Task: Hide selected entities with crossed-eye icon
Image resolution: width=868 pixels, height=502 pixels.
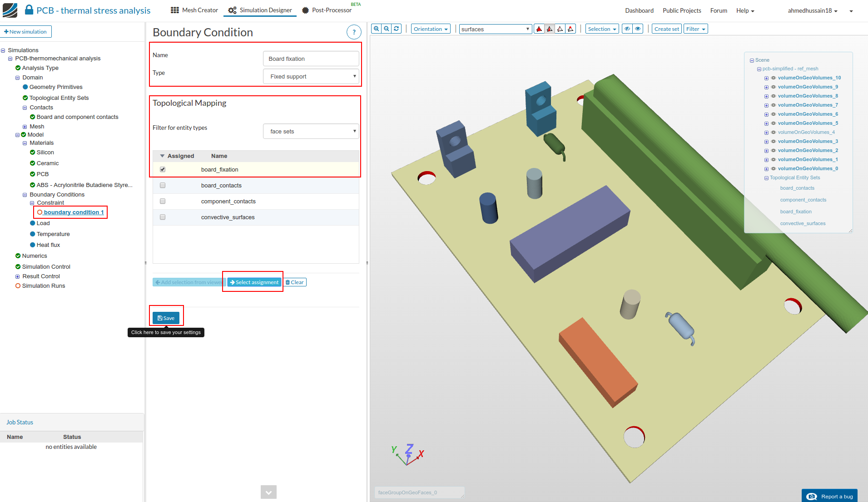Action: pyautogui.click(x=627, y=29)
